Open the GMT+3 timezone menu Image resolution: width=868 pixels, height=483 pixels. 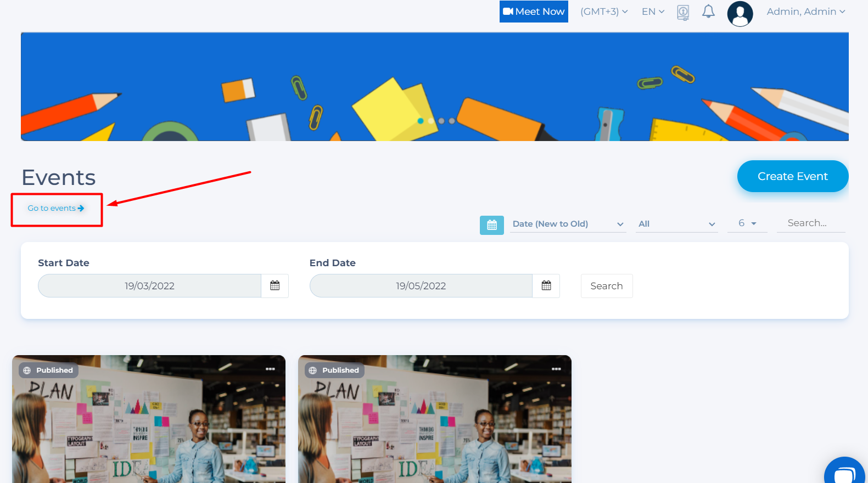point(603,12)
